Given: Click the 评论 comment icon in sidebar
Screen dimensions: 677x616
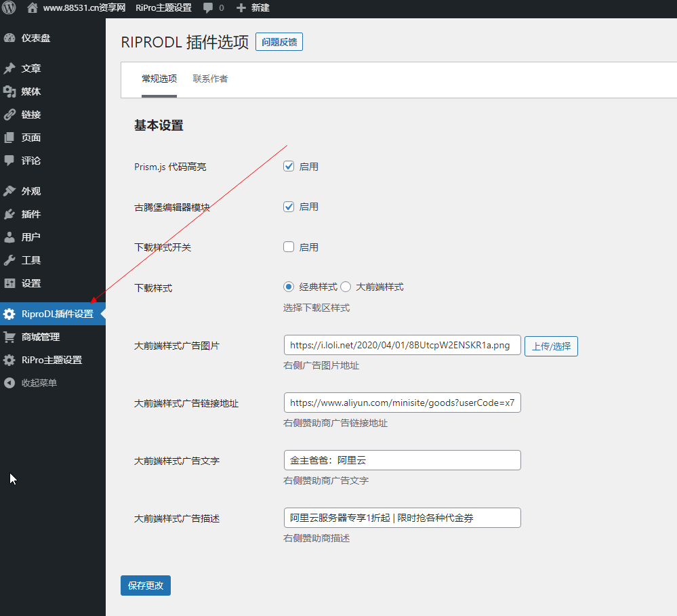Looking at the screenshot, I should (9, 161).
